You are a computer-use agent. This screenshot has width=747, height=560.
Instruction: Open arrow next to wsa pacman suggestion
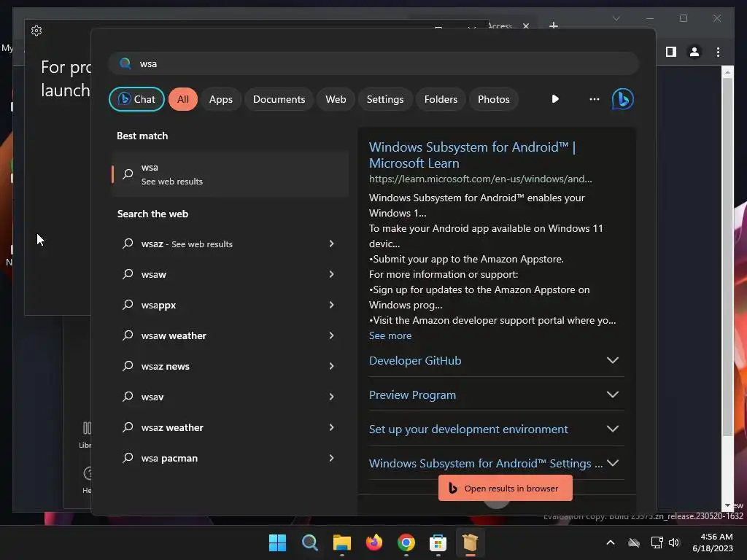(332, 458)
